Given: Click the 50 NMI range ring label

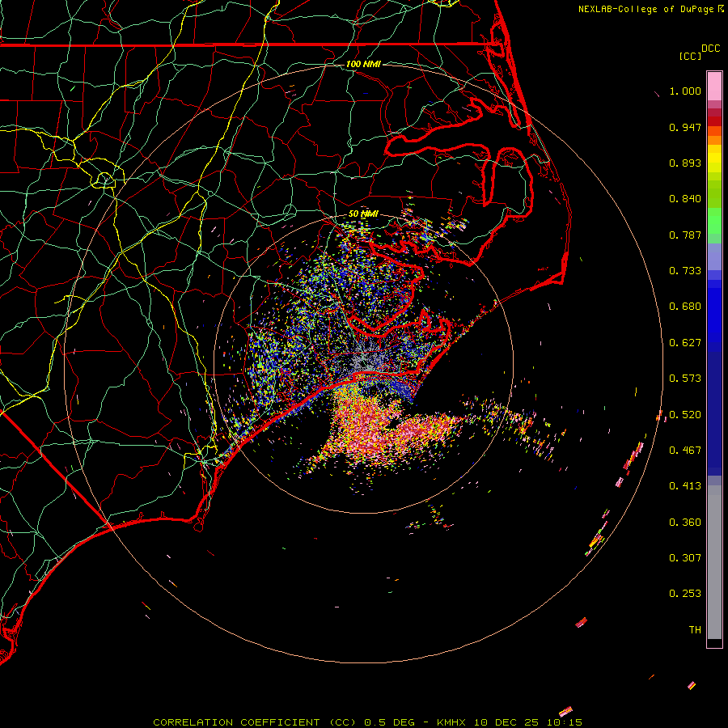Looking at the screenshot, I should (x=363, y=214).
